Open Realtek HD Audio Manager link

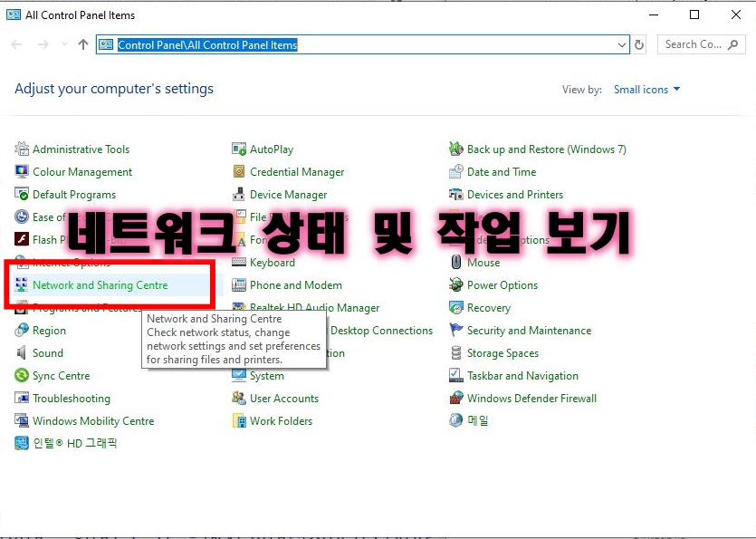coord(315,307)
